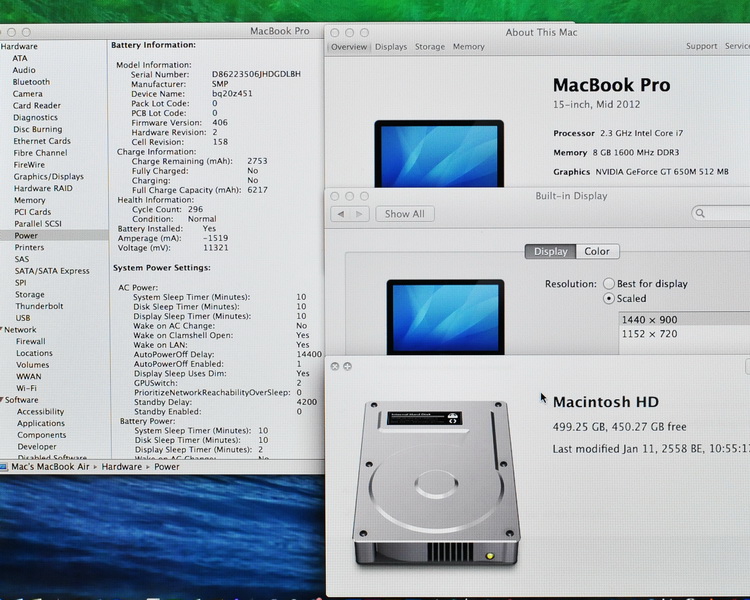The width and height of the screenshot is (750, 600).
Task: Click the battery serial number D86223506JHDGDLBH
Action: pos(256,74)
